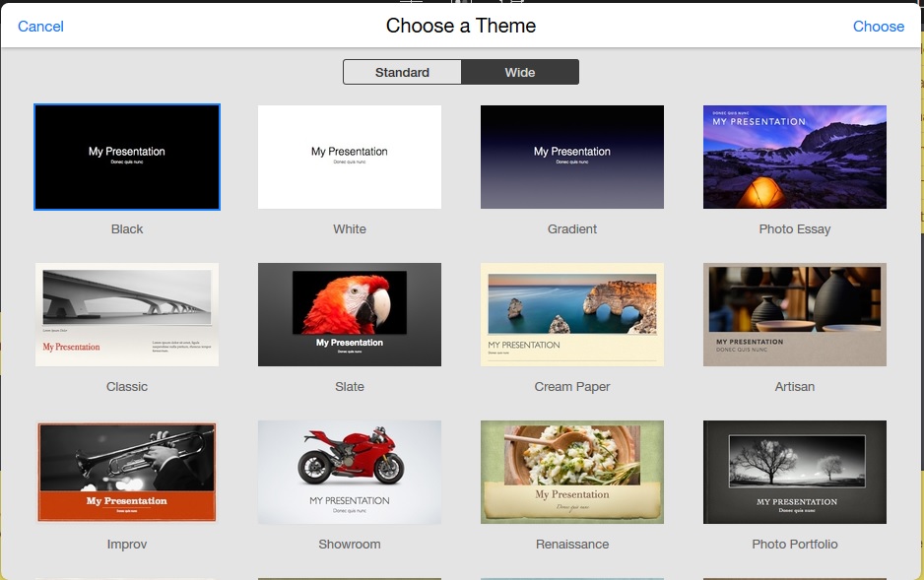Click the Classic bridge theme thumbnail

coord(127,314)
